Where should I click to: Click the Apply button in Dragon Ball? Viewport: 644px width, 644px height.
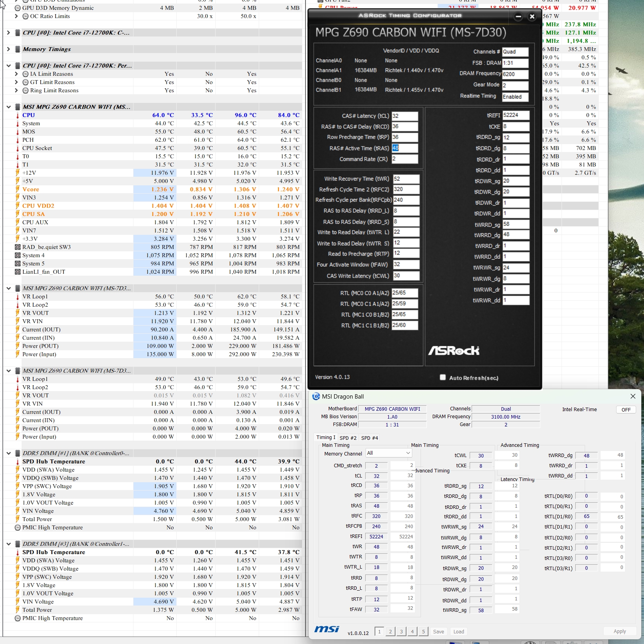(620, 631)
